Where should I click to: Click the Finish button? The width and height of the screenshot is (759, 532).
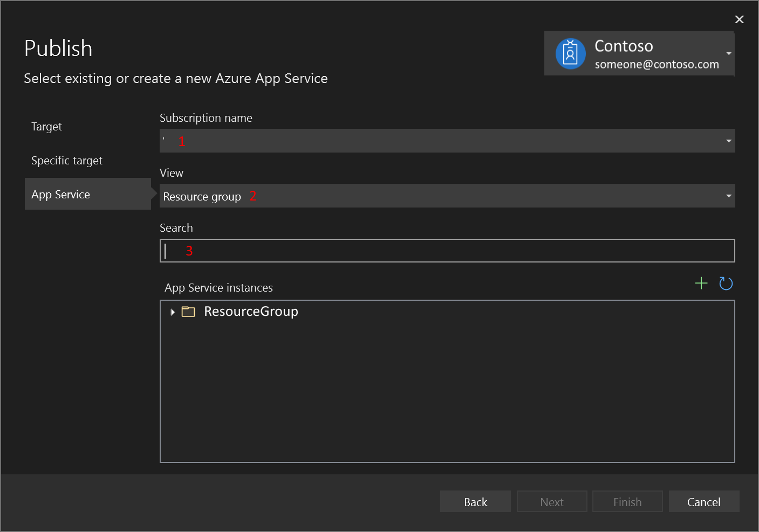click(627, 501)
